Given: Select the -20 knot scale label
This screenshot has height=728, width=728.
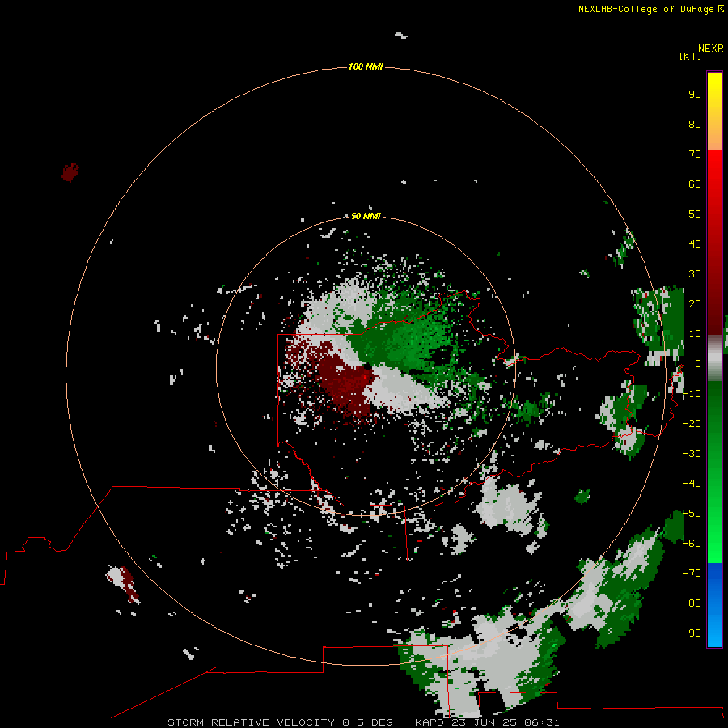Looking at the screenshot, I should pyautogui.click(x=692, y=424).
